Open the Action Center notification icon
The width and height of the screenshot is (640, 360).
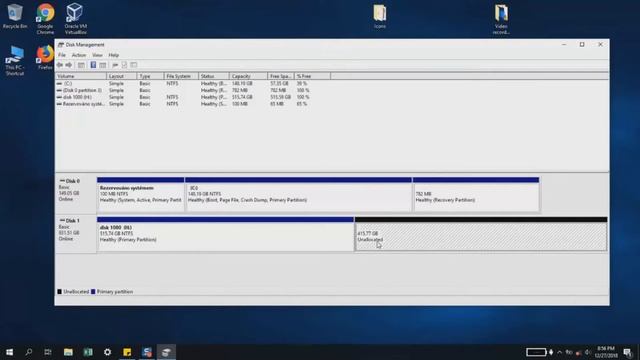[628, 352]
